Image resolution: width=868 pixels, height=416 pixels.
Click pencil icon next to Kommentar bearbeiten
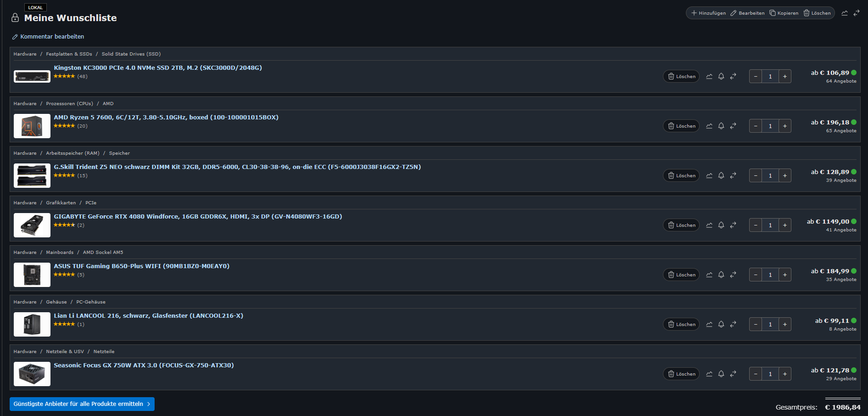(15, 36)
